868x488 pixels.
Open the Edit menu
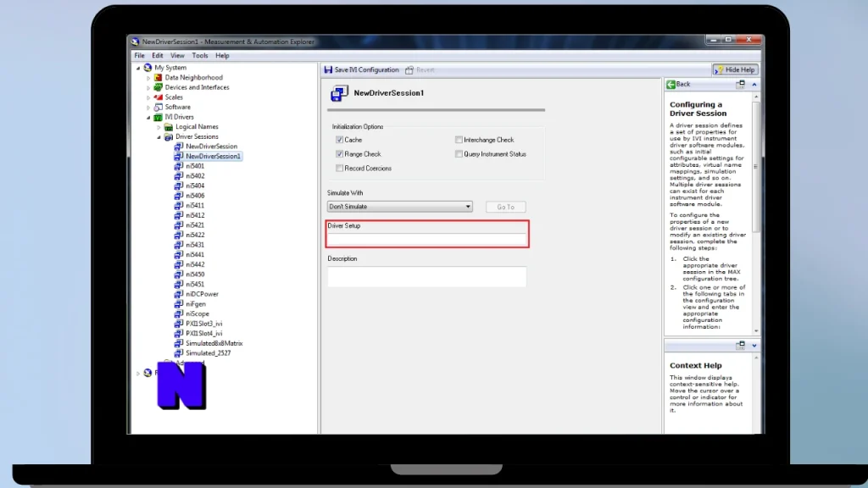pos(158,55)
